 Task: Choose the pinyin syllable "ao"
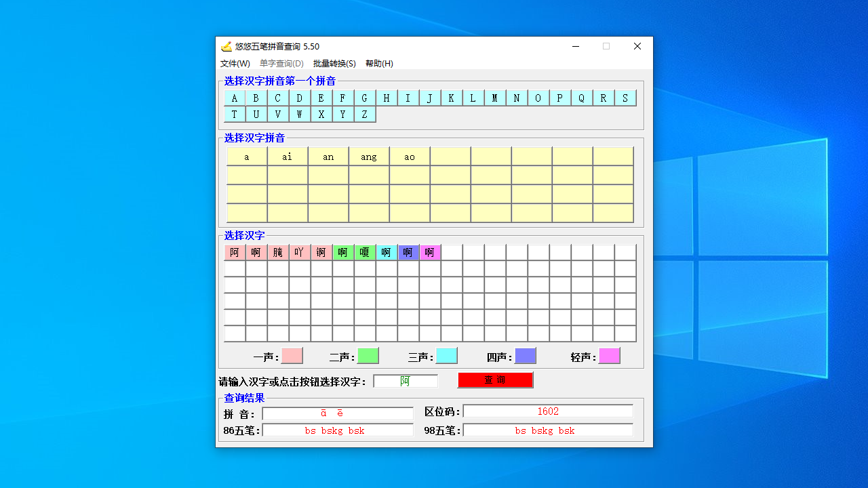(x=409, y=157)
